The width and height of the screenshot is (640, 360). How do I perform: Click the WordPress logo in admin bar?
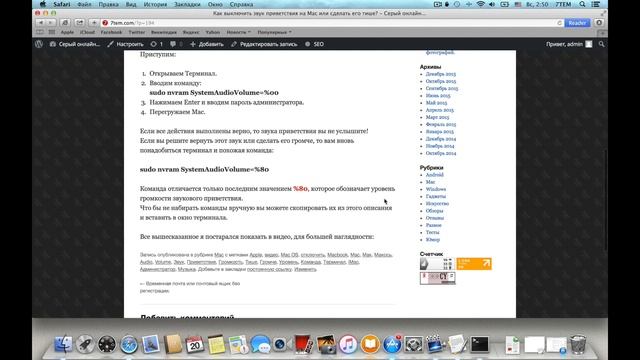[x=39, y=44]
